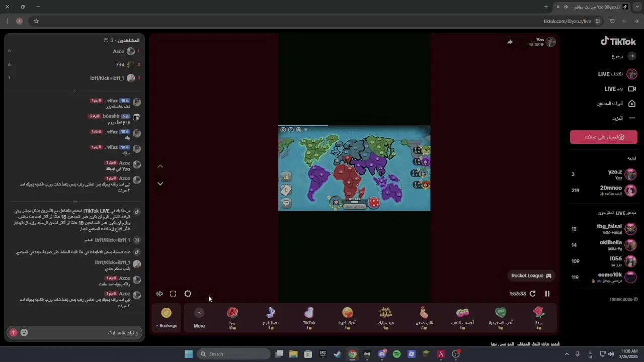This screenshot has height=362, width=644.
Task: Close the Yzo browser tab
Action: tap(557, 7)
